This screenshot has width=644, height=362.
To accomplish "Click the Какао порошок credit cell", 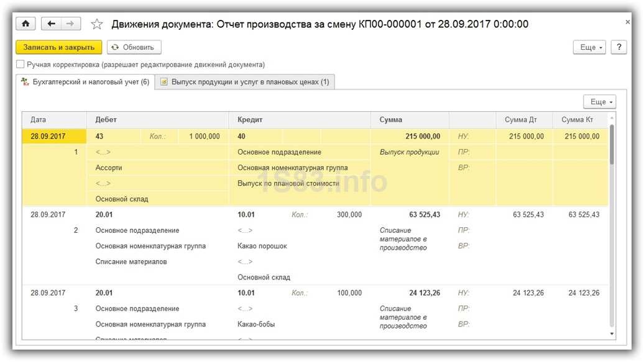I will click(262, 246).
